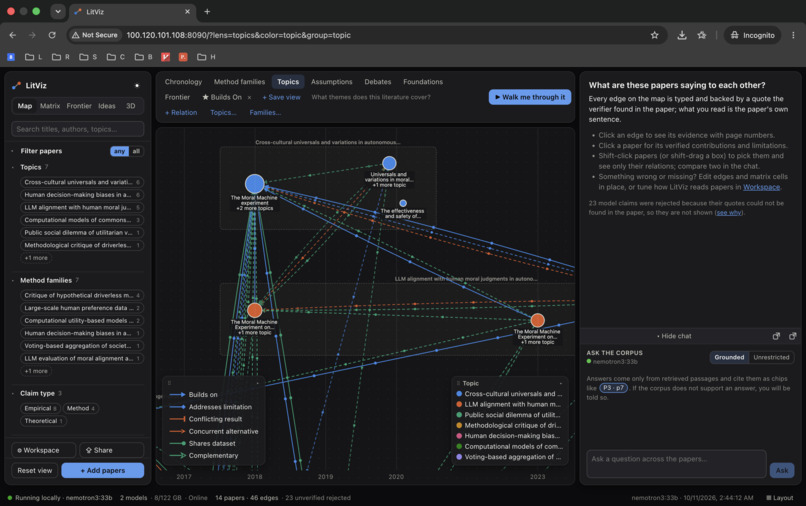Viewport: 806px width, 506px height.
Task: Open the first chat pop-out icon
Action: (776, 336)
